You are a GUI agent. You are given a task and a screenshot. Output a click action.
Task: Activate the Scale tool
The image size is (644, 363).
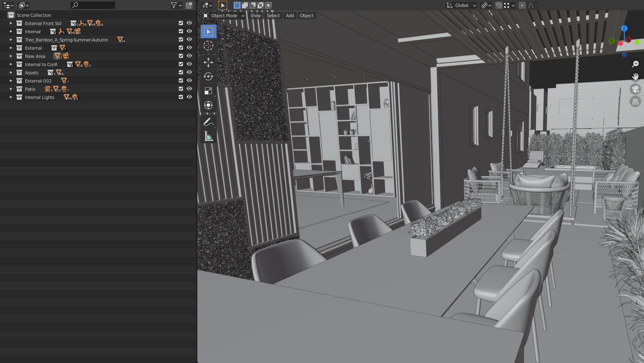[208, 91]
